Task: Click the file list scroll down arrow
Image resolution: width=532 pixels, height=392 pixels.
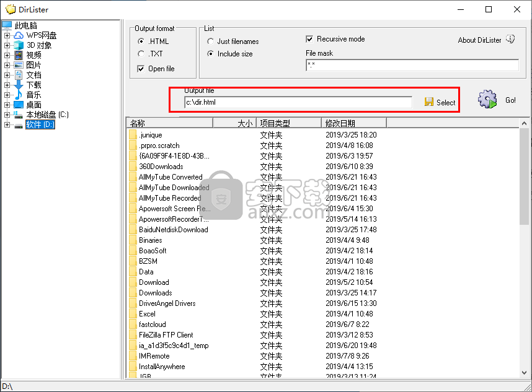Action: pyautogui.click(x=524, y=372)
